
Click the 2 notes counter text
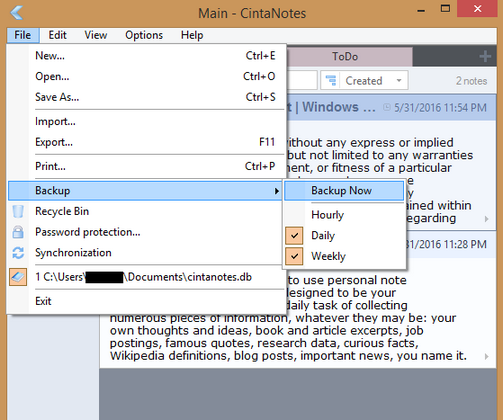(471, 81)
